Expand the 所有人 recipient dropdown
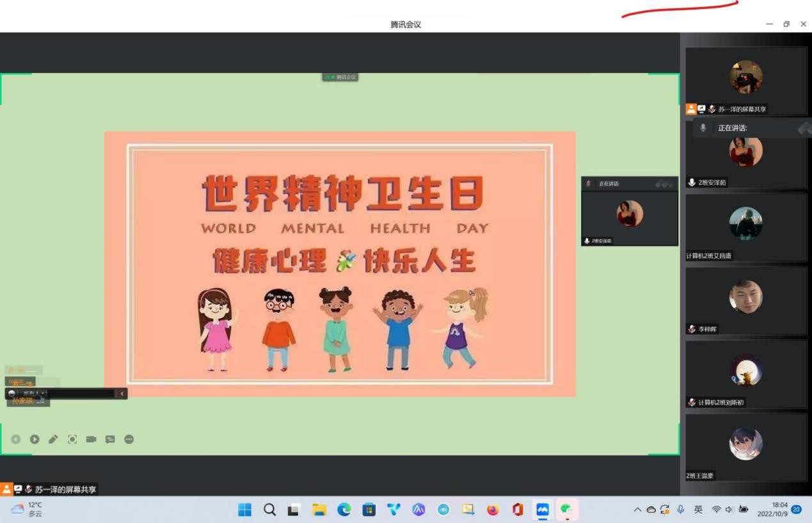 [x=32, y=393]
